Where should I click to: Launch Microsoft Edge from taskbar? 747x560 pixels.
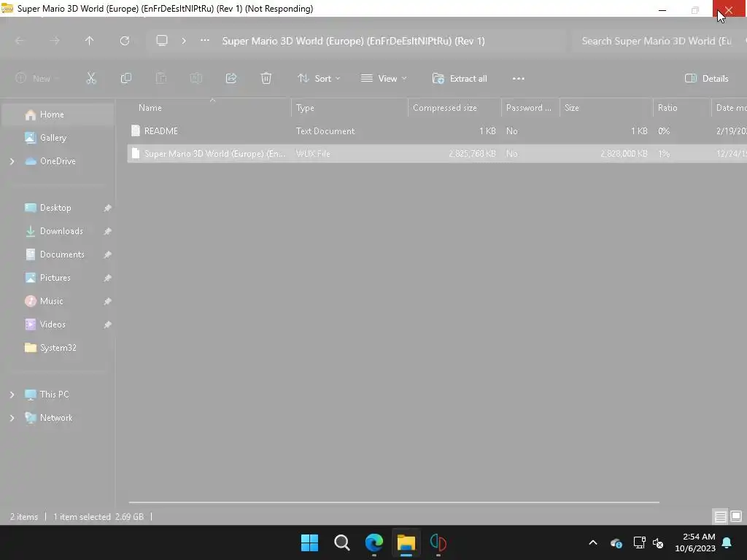(x=374, y=542)
